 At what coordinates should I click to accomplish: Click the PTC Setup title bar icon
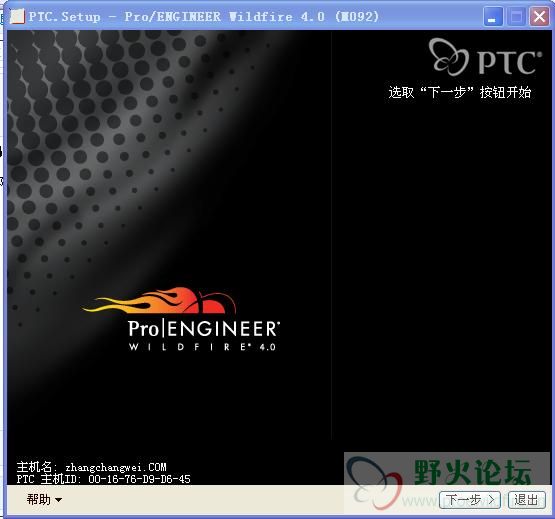(x=17, y=16)
